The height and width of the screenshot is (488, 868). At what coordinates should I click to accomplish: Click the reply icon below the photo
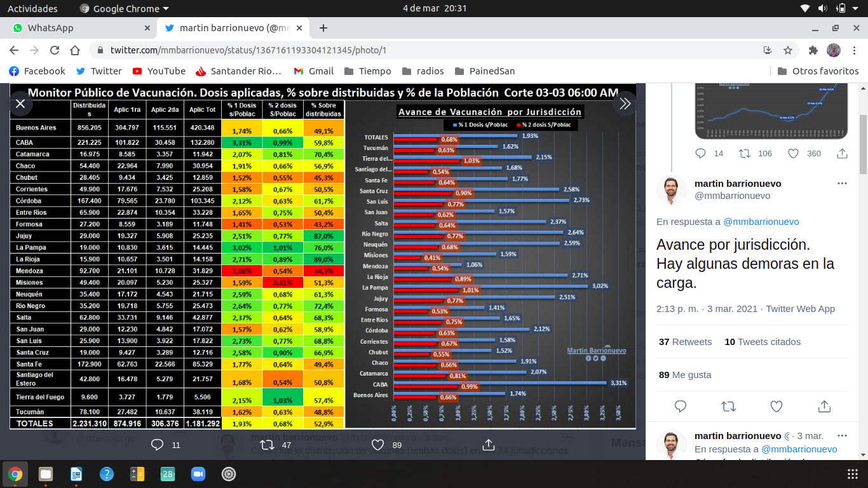(158, 445)
